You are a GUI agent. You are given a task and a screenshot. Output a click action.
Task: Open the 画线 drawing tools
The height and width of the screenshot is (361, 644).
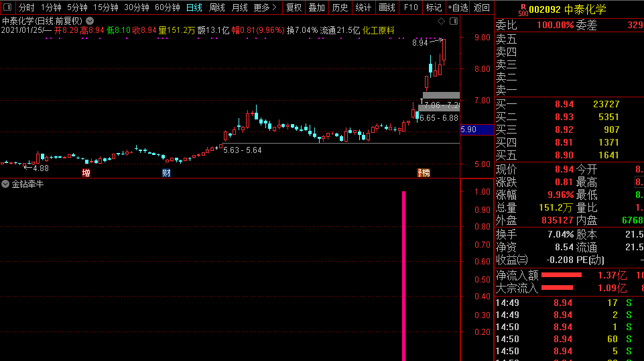(387, 7)
